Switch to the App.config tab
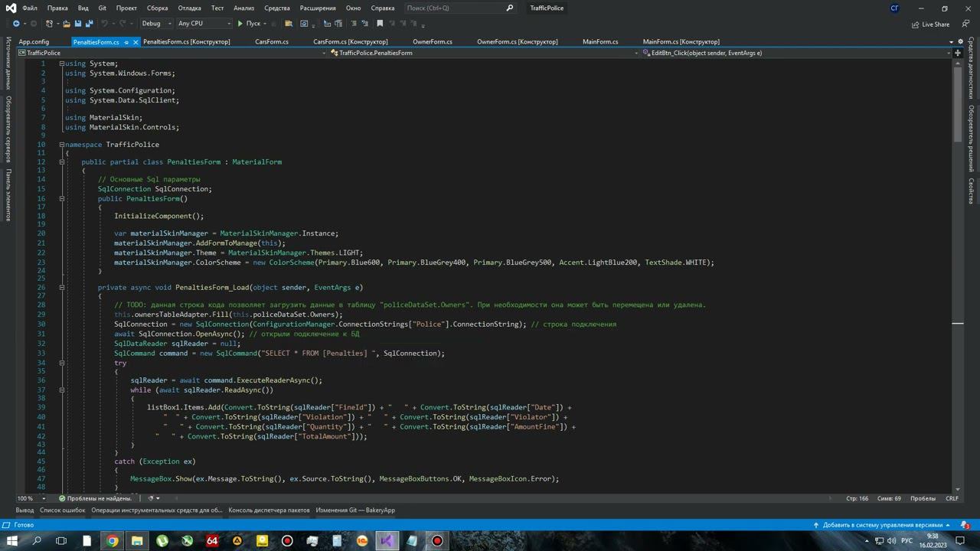980x551 pixels. coord(34,41)
